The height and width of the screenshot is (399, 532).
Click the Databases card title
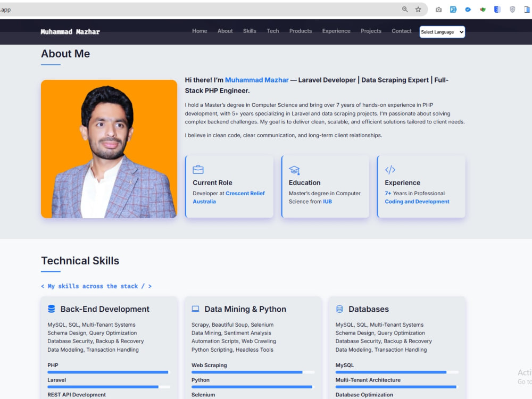pos(369,309)
